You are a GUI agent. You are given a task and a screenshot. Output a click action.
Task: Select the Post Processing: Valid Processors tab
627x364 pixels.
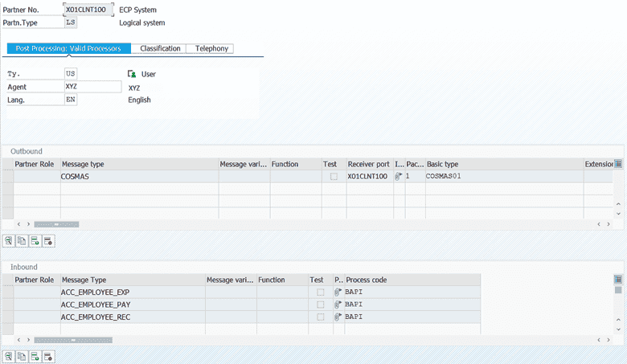click(x=68, y=48)
